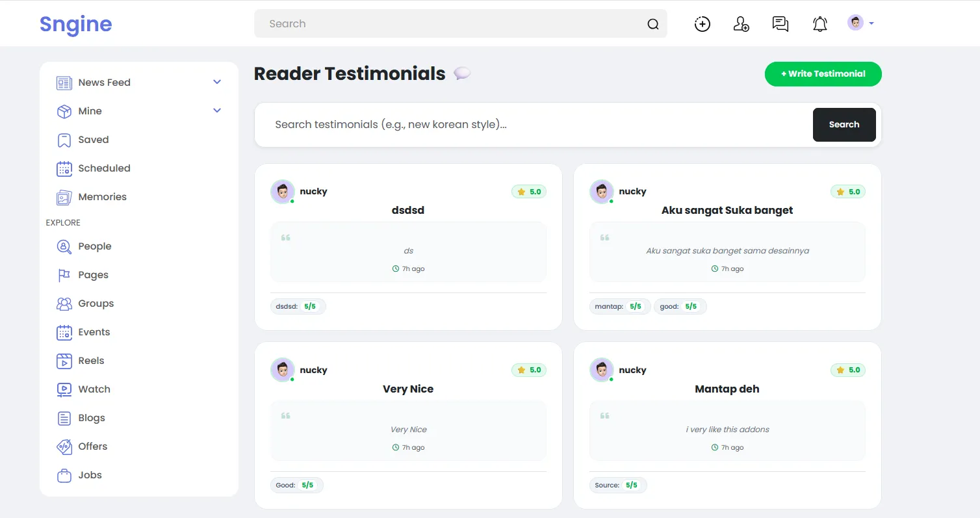Click the News Feed newspaper icon

pyautogui.click(x=64, y=83)
